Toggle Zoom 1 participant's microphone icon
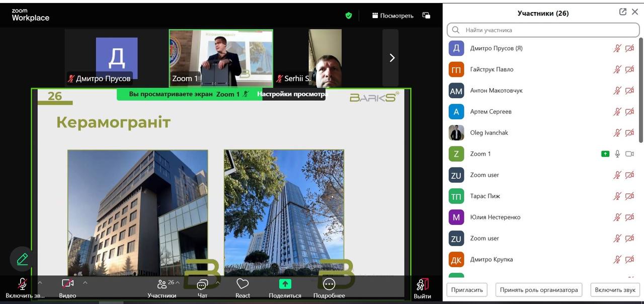 click(617, 154)
